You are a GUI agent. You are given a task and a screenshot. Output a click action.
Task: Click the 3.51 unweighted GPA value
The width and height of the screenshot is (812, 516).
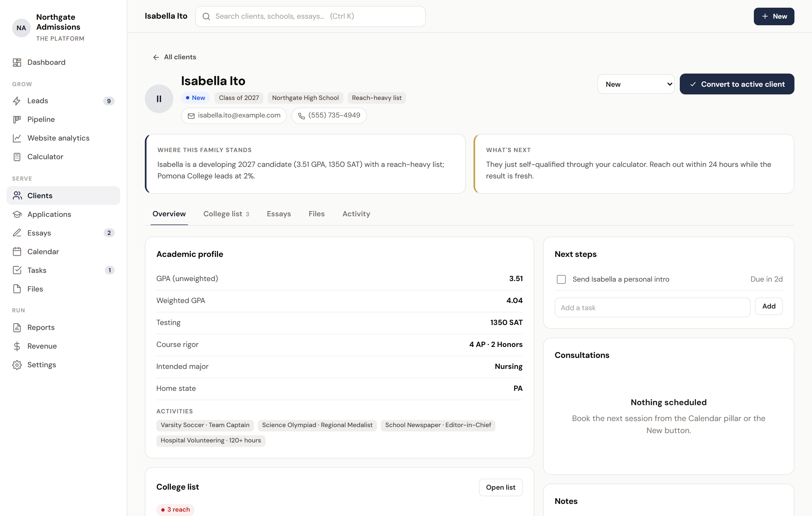coord(516,279)
